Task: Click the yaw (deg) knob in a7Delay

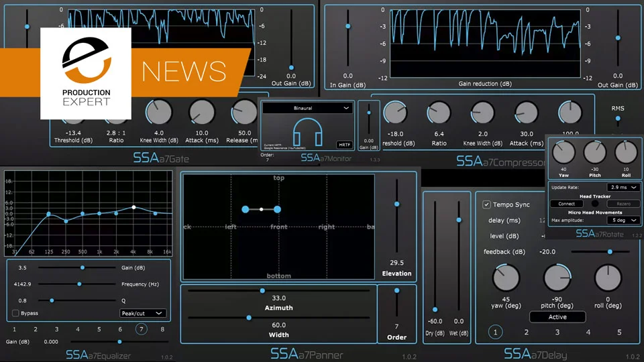Action: tap(506, 278)
